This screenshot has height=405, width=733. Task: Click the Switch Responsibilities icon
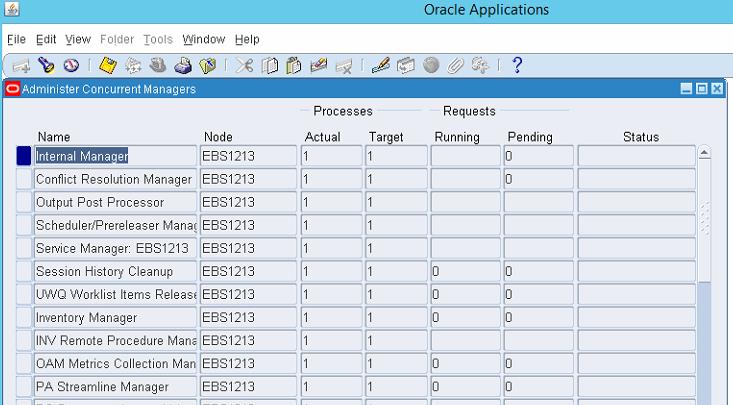pos(158,65)
